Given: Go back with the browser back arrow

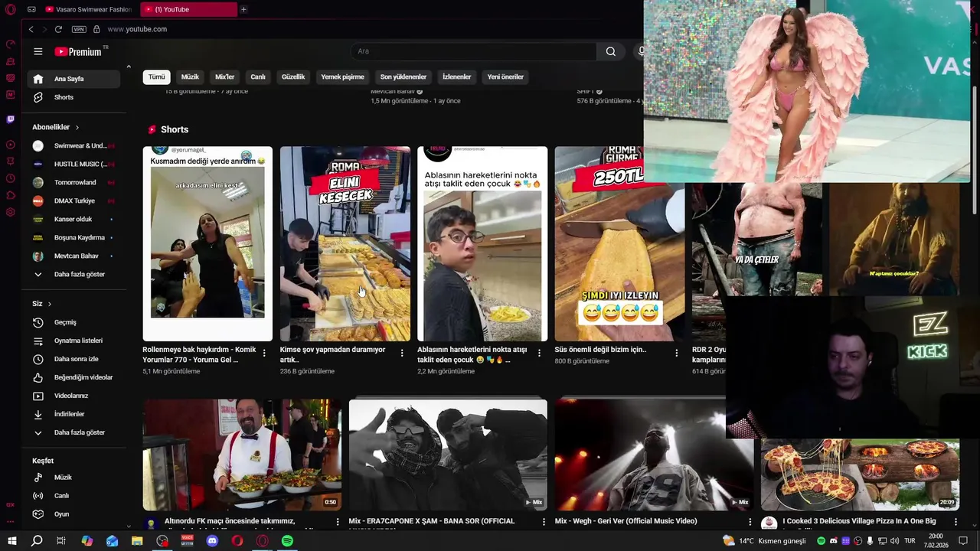Looking at the screenshot, I should tap(31, 29).
